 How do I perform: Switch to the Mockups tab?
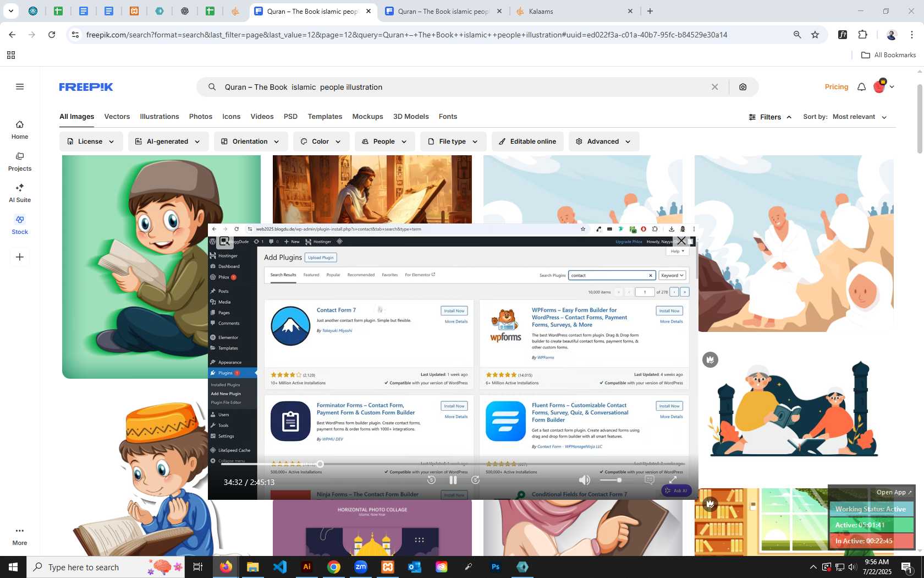pos(367,117)
